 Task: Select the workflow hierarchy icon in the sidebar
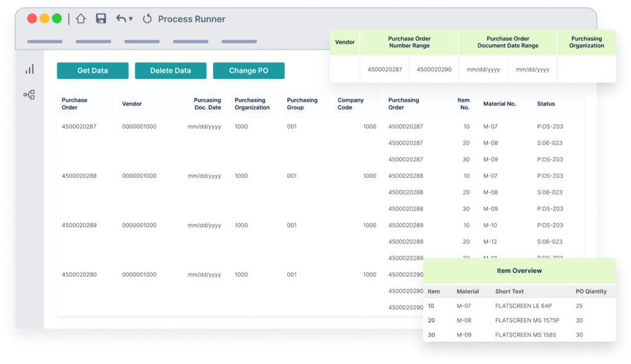tap(29, 95)
